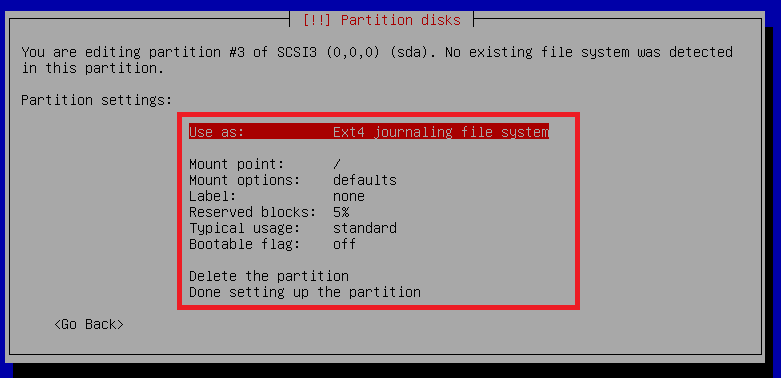Select the highlighted "Use as:" label
781x378 pixels.
click(x=217, y=132)
